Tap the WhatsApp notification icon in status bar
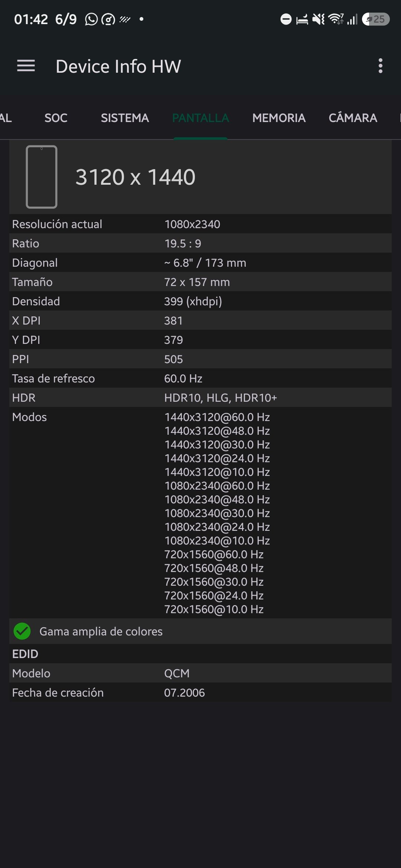Image resolution: width=401 pixels, height=868 pixels. 91,19
